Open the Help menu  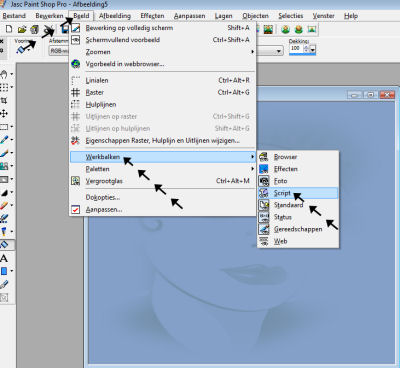coord(351,16)
